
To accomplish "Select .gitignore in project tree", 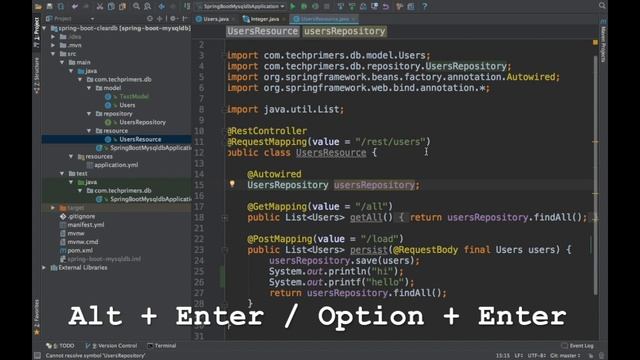I will point(81,216).
